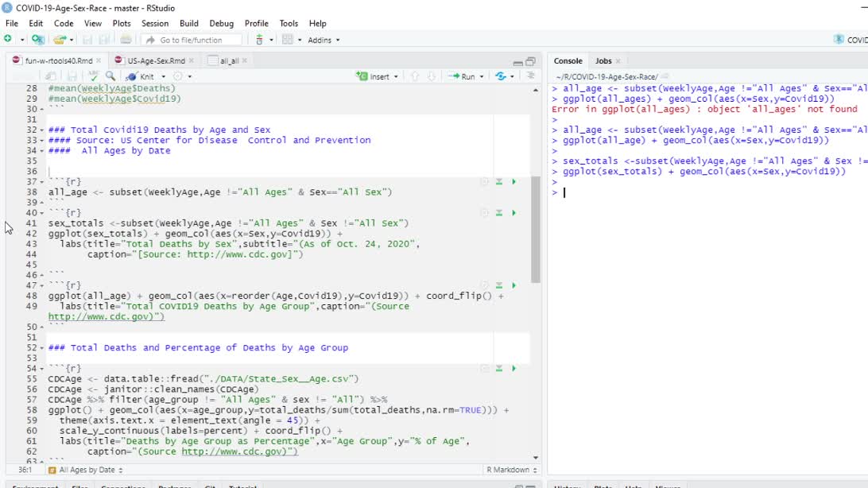
Task: Click the go to previous chunk arrow
Action: click(x=415, y=76)
